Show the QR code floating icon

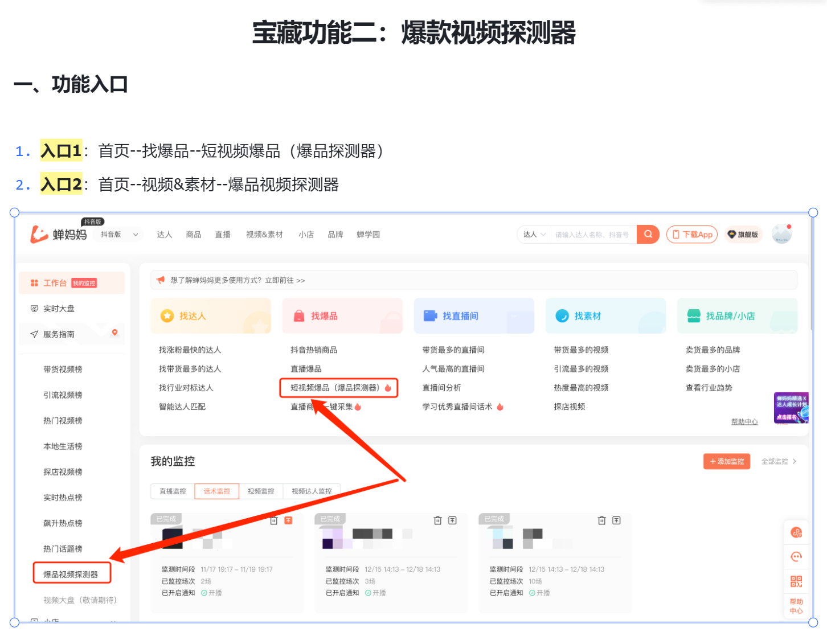click(796, 581)
